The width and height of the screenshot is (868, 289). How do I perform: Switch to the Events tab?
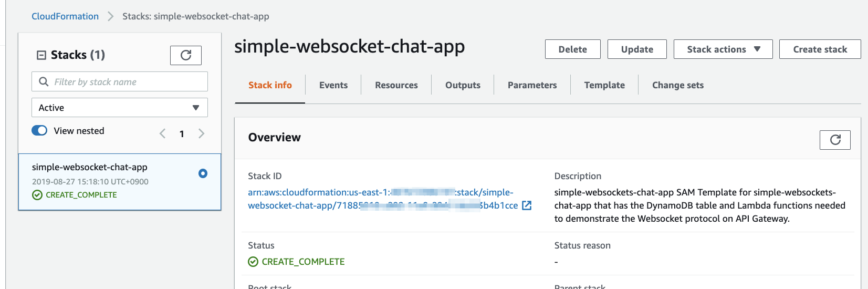click(x=333, y=85)
